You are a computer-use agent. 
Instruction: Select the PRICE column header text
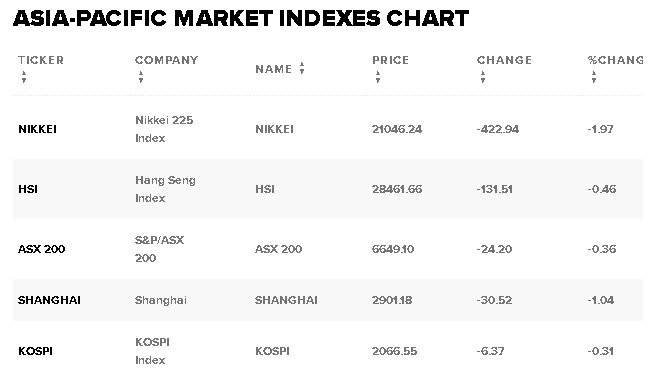(390, 60)
